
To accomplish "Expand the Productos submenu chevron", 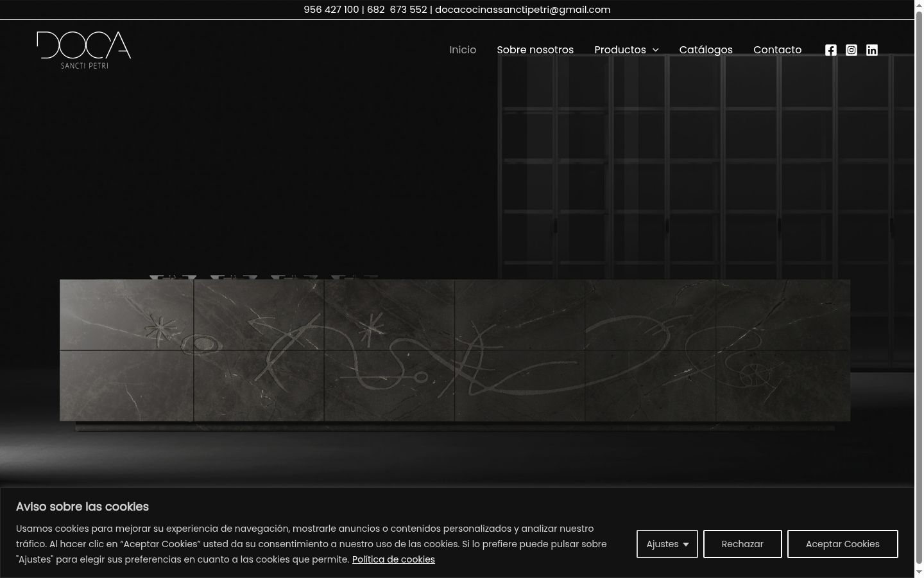I will 655,50.
